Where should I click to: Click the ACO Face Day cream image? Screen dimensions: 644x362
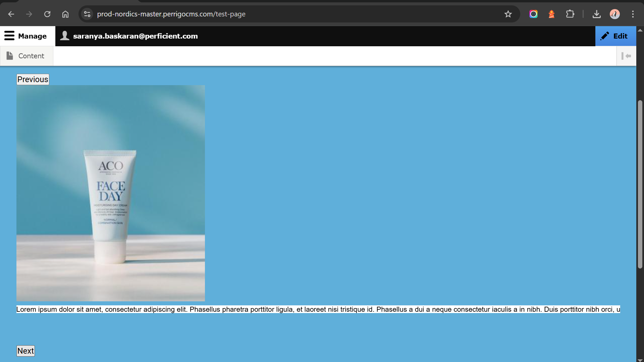tap(111, 193)
